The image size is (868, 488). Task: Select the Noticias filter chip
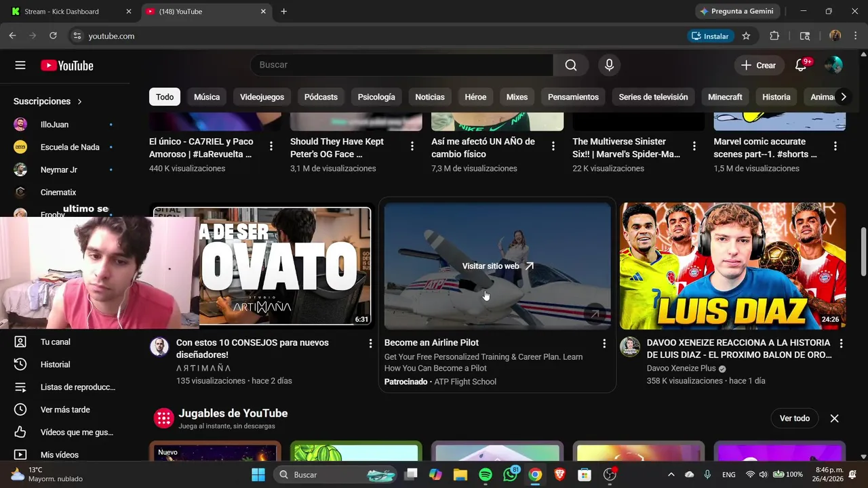430,97
